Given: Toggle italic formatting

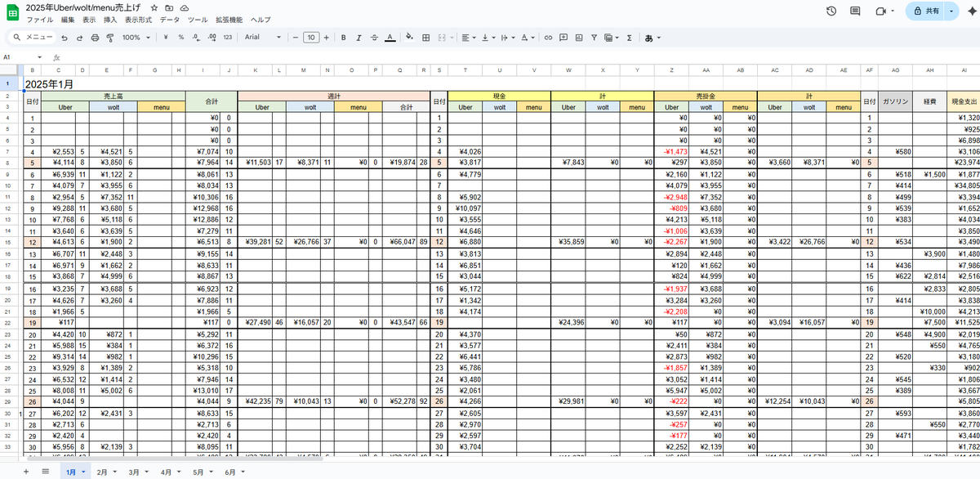Looking at the screenshot, I should 359,38.
